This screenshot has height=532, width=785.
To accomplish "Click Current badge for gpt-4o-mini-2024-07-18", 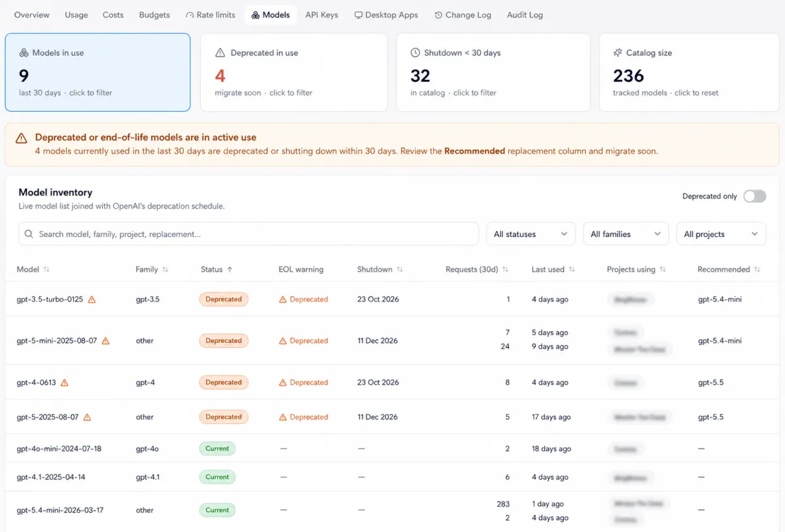I will coord(217,449).
